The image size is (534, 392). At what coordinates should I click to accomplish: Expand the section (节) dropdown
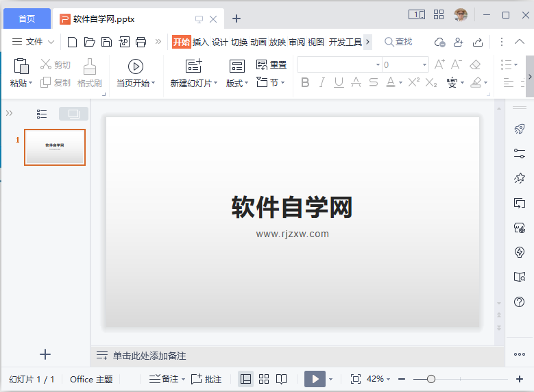click(x=282, y=83)
